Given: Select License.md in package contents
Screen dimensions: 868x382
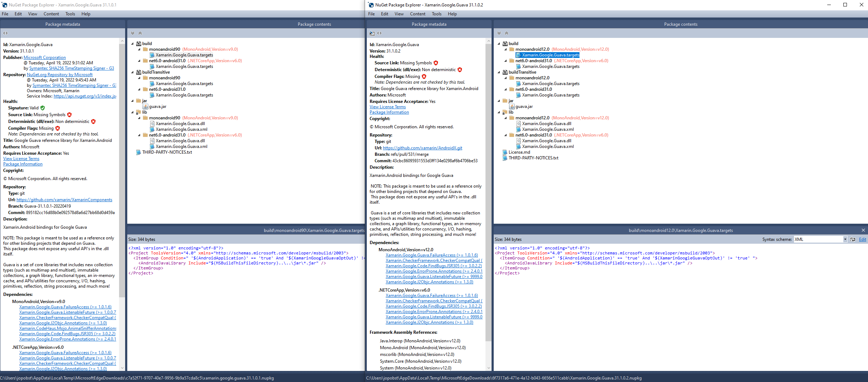Looking at the screenshot, I should [x=519, y=152].
